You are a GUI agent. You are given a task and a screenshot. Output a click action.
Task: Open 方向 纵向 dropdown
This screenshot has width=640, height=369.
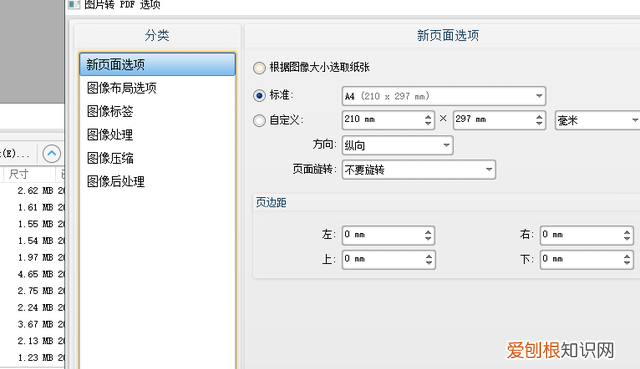[397, 145]
